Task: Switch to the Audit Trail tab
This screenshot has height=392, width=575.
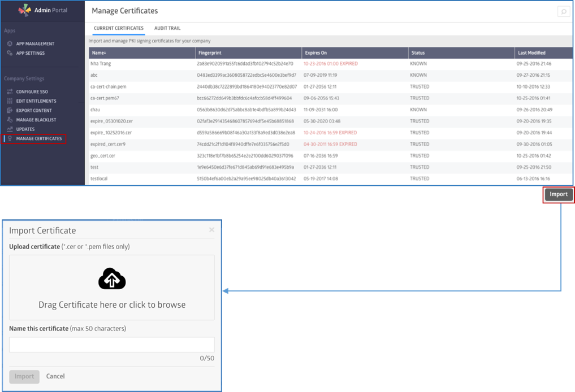Action: [x=167, y=28]
